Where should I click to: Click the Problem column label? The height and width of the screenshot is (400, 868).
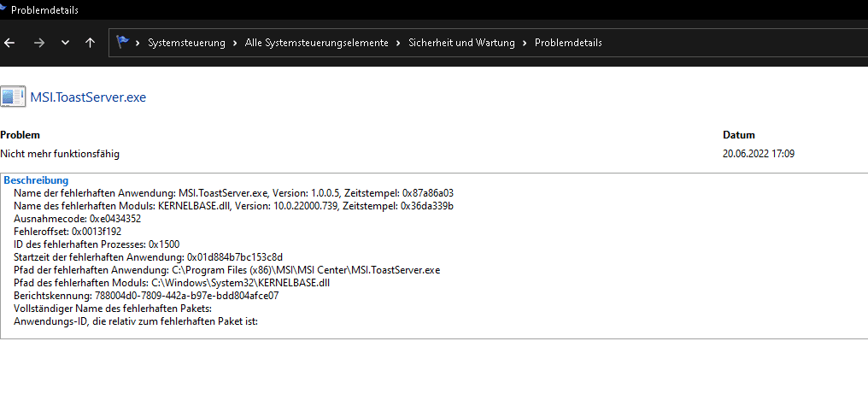[x=20, y=135]
